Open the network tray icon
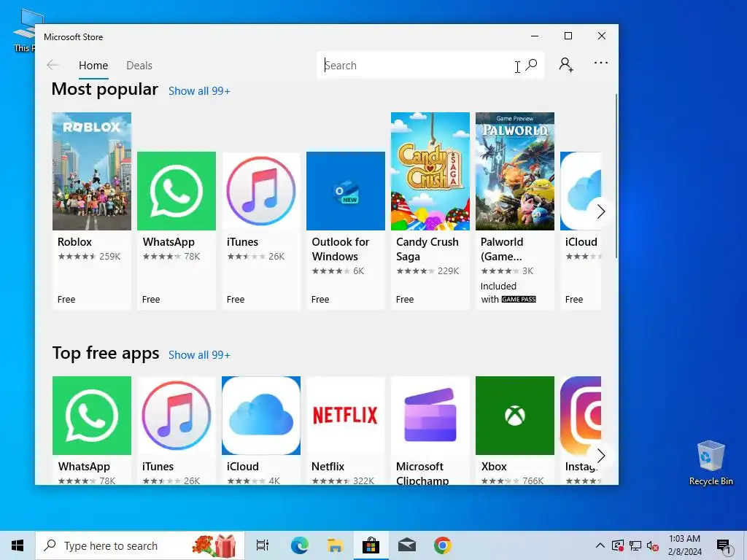Viewport: 747px width, 560px height. click(635, 545)
